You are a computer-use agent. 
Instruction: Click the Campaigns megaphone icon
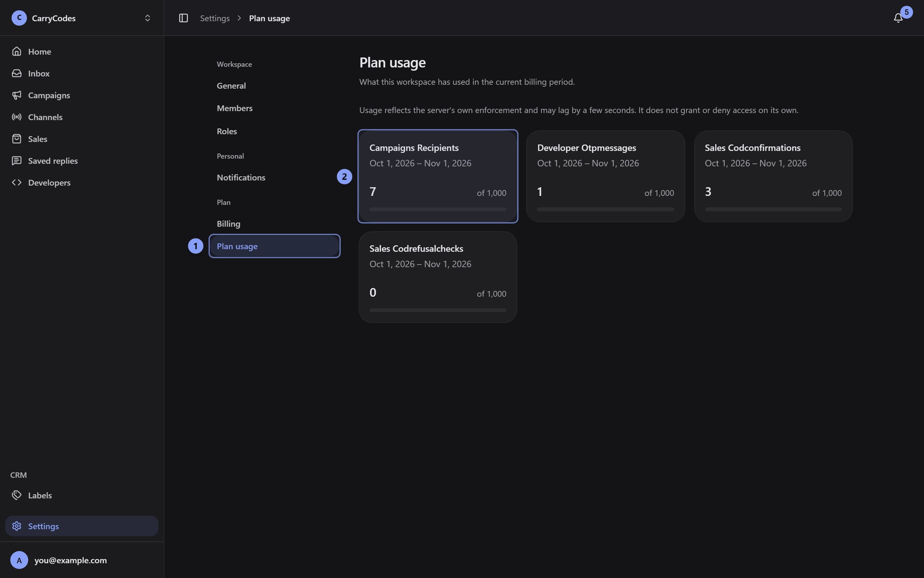[x=16, y=95]
